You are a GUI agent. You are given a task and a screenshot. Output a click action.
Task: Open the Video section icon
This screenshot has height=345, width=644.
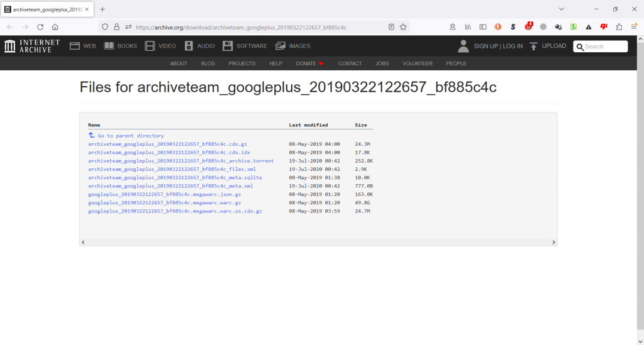point(150,46)
